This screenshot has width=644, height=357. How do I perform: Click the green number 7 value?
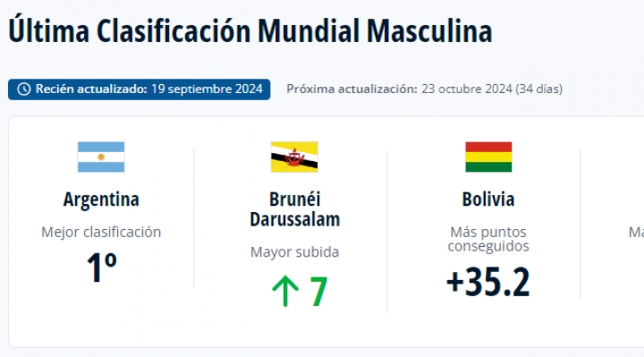[318, 292]
